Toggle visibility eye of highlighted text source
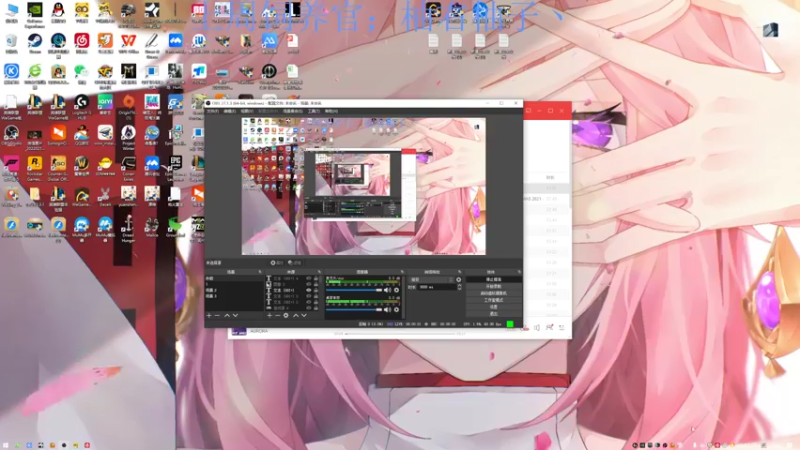 click(x=308, y=290)
